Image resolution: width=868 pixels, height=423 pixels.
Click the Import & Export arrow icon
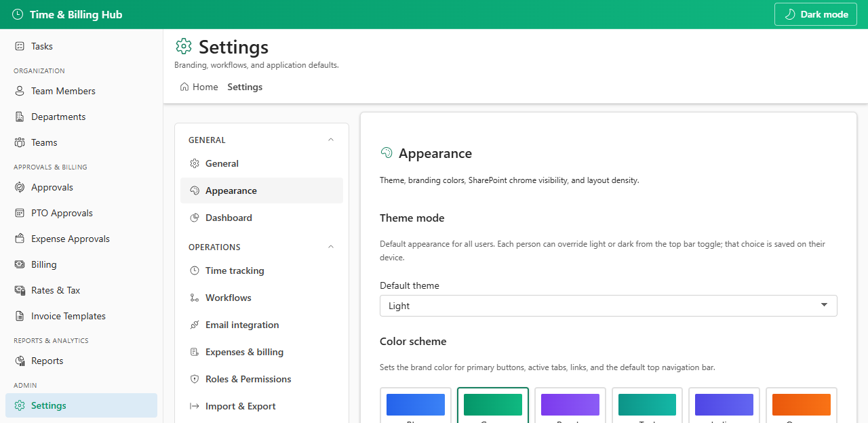click(195, 406)
